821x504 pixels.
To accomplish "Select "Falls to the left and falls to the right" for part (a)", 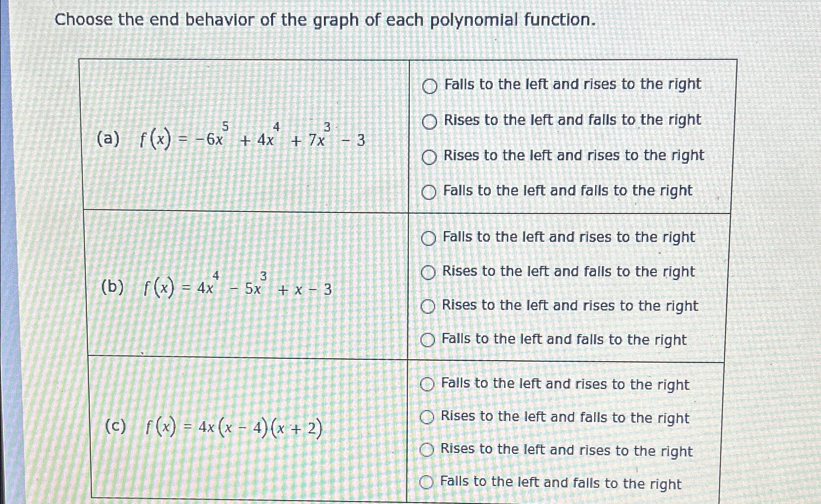I will point(429,191).
